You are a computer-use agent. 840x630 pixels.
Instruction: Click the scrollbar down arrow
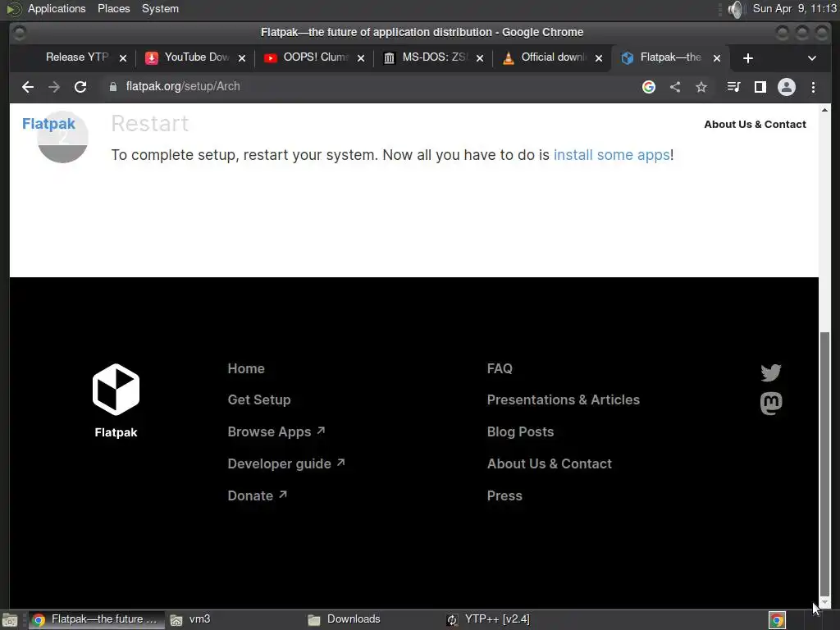pos(825,603)
